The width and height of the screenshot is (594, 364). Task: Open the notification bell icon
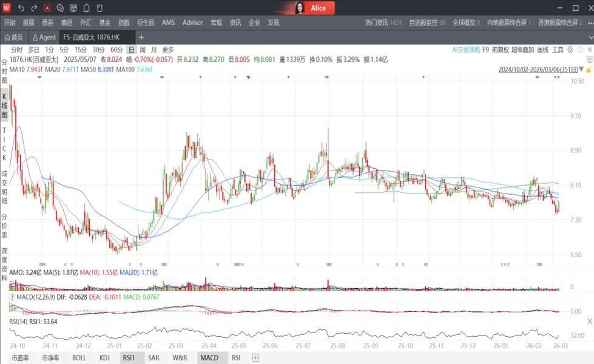tap(86, 8)
